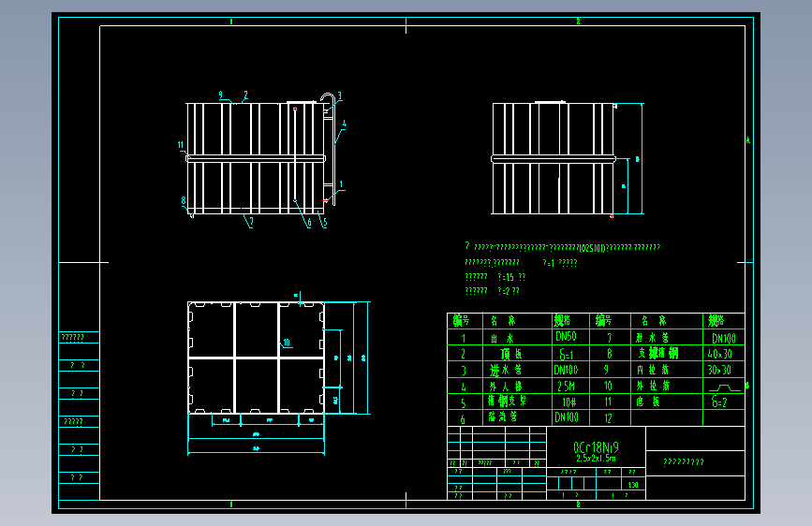Click the DN50 specification cell
The width and height of the screenshot is (812, 526).
[x=566, y=337]
